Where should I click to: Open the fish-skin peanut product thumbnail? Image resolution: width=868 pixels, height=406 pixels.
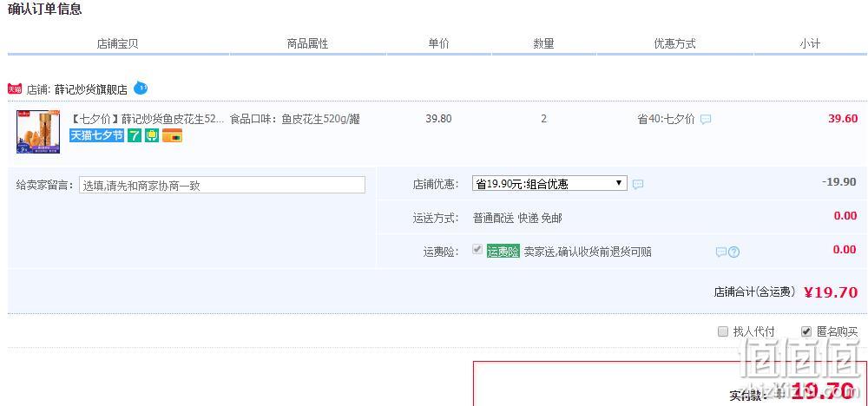pos(38,132)
